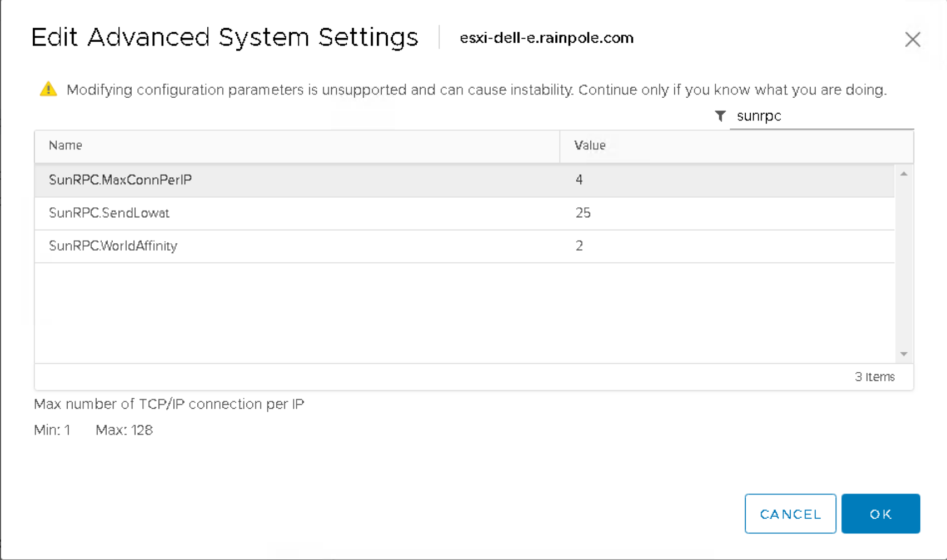Select the SunRPC.MaxConnPerIP row

click(120, 180)
